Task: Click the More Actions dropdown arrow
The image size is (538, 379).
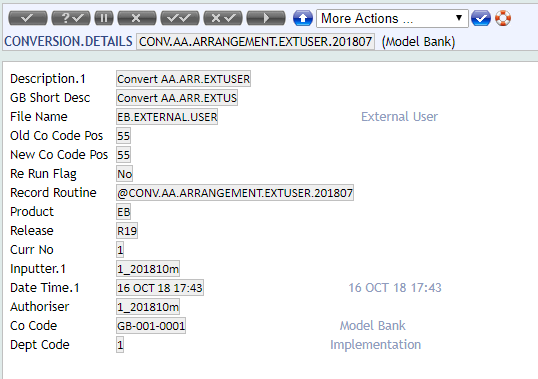Action: coord(459,17)
